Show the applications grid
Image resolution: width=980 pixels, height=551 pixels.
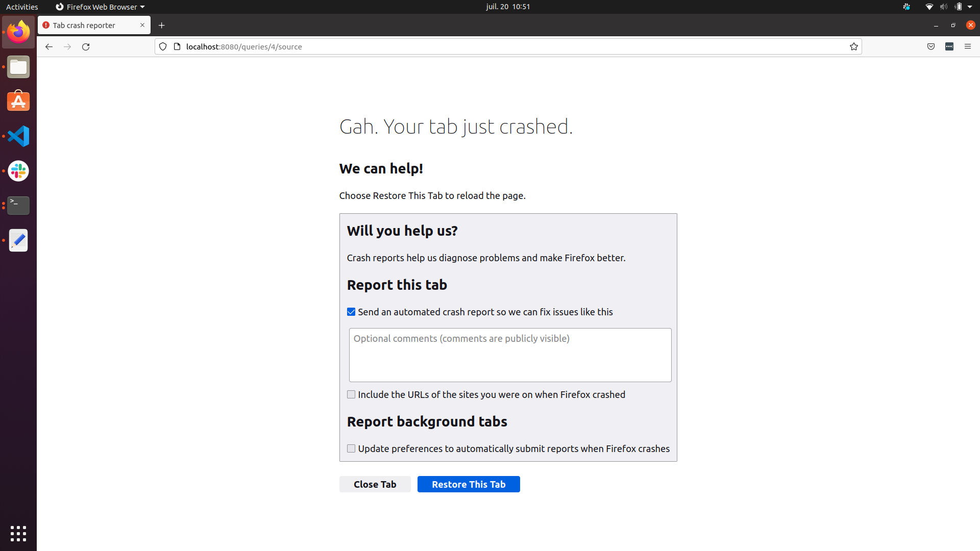[18, 534]
